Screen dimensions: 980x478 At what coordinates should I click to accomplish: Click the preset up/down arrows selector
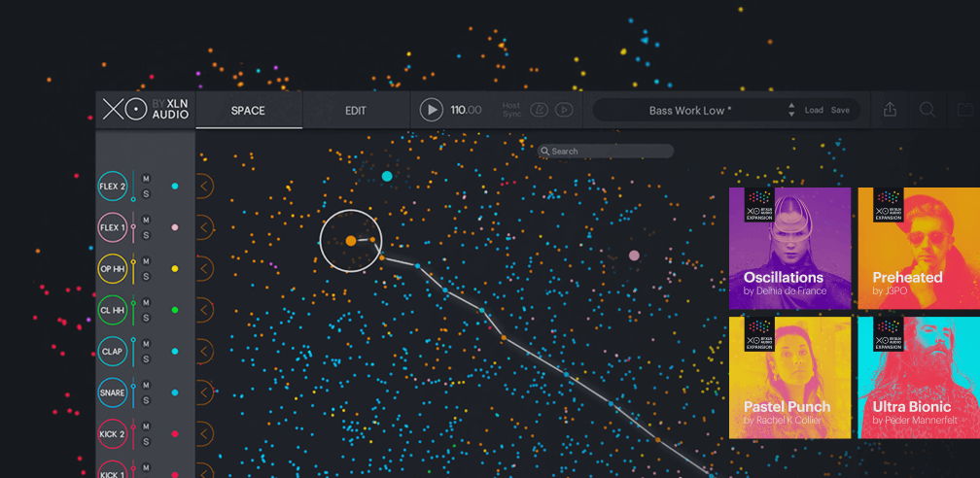coord(791,111)
